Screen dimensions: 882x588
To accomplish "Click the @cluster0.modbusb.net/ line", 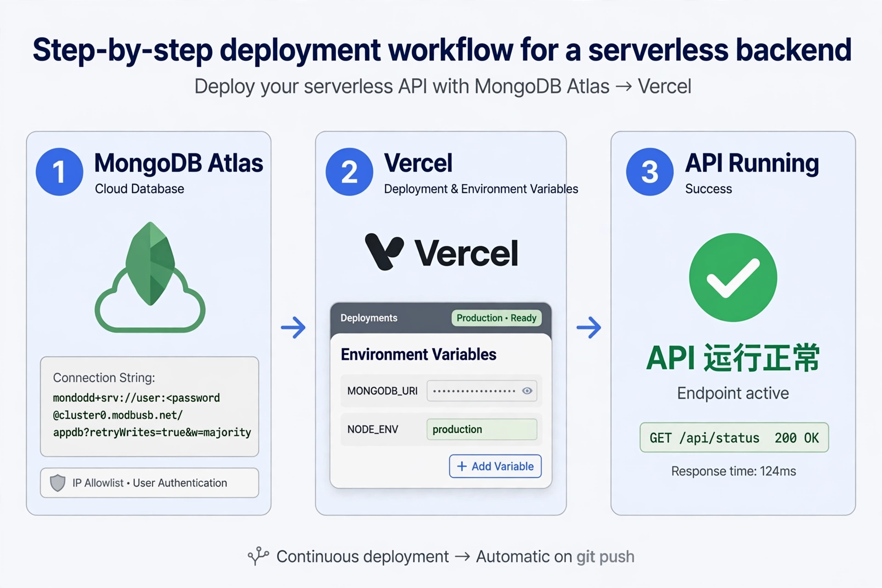I will point(118,415).
